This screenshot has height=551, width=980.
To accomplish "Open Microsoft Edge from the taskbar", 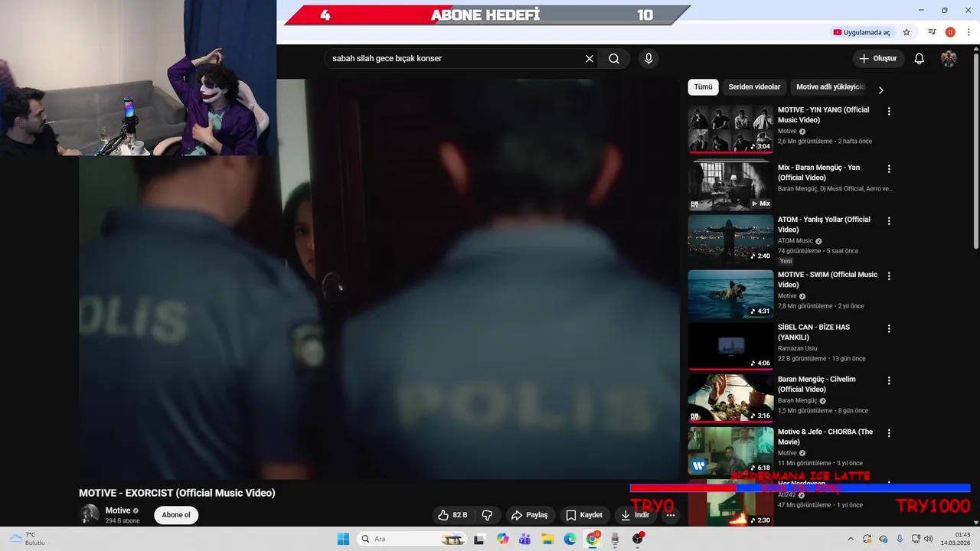I will click(x=570, y=539).
